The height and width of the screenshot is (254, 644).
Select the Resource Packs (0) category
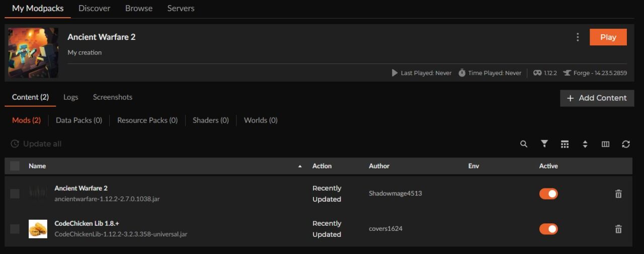click(147, 120)
